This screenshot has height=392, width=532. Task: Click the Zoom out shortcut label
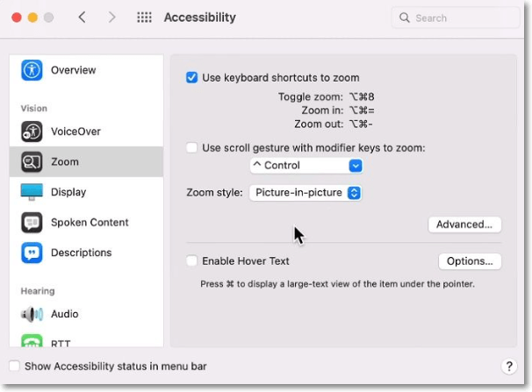pyautogui.click(x=319, y=124)
